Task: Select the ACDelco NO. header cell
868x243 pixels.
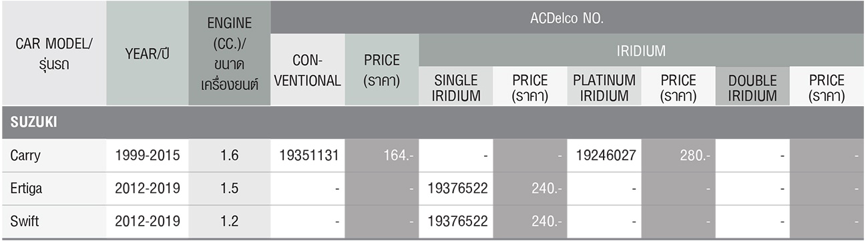Action: (x=568, y=18)
